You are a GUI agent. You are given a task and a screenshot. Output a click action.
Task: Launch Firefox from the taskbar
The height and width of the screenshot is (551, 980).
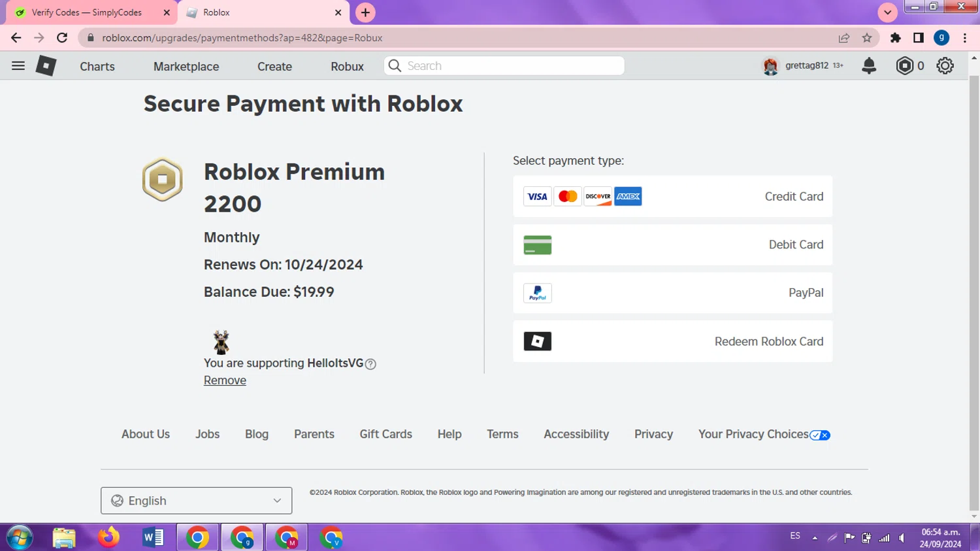[x=108, y=538]
